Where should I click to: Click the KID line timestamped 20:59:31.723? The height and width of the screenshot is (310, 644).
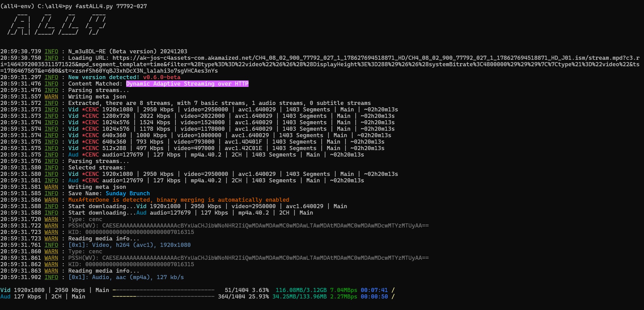tap(131, 232)
